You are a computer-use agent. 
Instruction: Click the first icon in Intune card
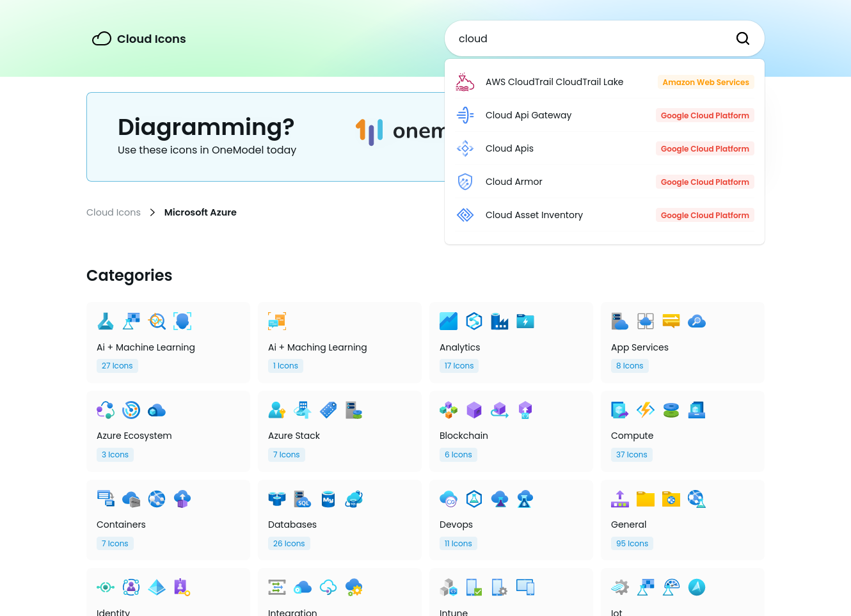[449, 587]
